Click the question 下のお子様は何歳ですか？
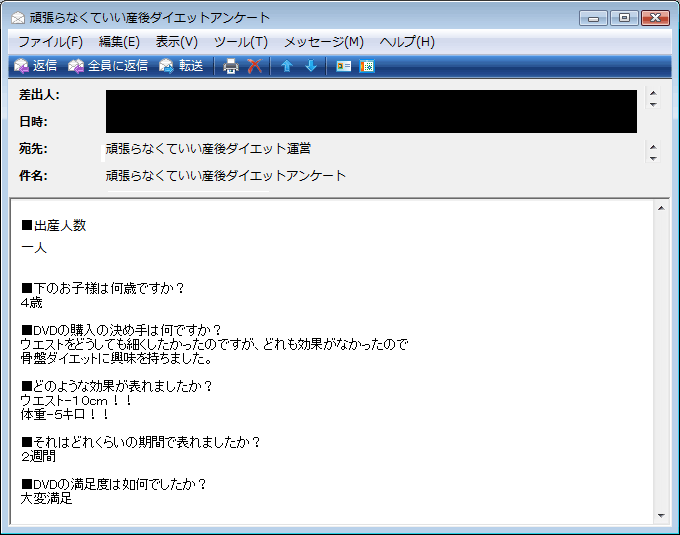Viewport: 680px width, 535px height. click(x=103, y=288)
